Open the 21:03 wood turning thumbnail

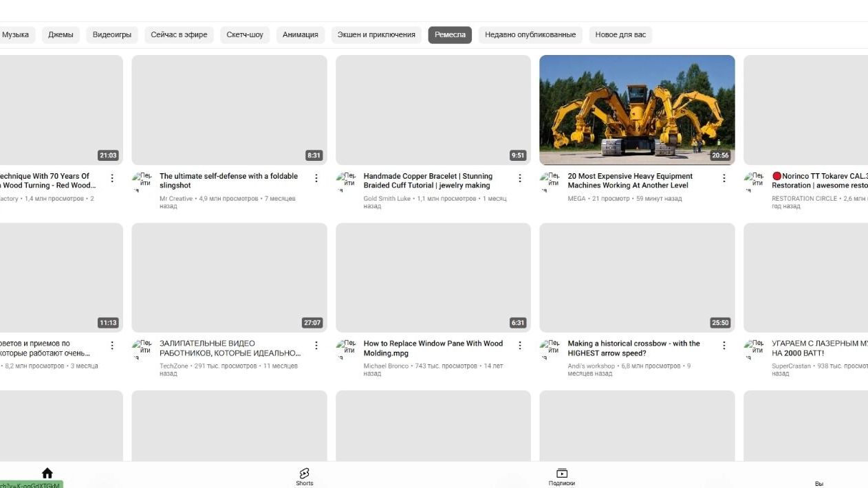coord(61,110)
